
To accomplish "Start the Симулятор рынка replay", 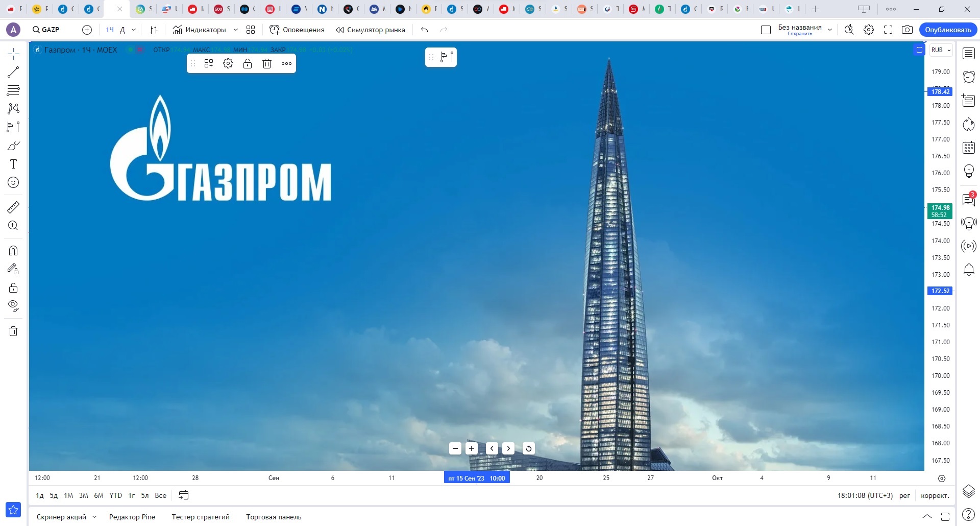I will tap(371, 30).
